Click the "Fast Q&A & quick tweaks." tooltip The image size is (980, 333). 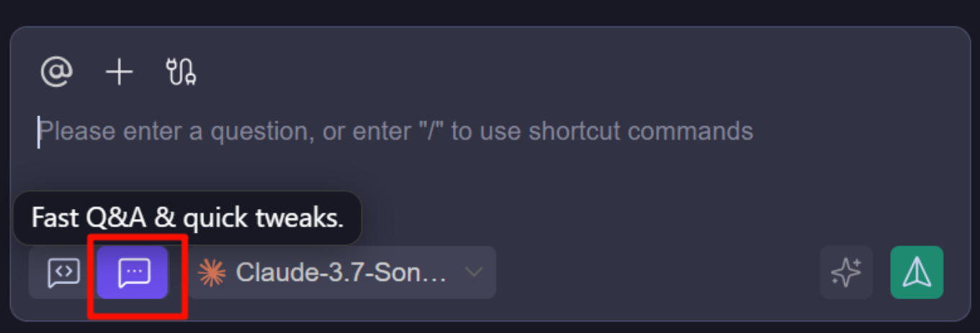coord(187,218)
